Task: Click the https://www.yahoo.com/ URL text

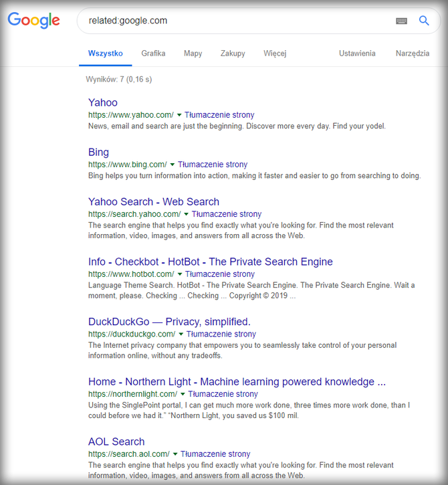Action: (x=131, y=115)
